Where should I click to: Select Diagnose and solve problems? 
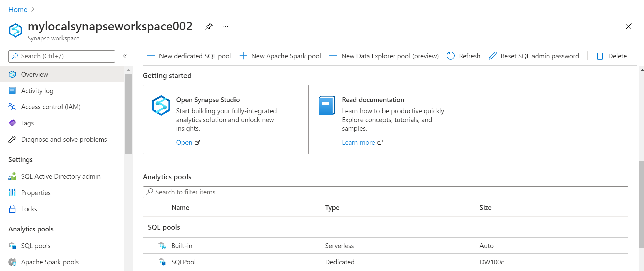[64, 139]
